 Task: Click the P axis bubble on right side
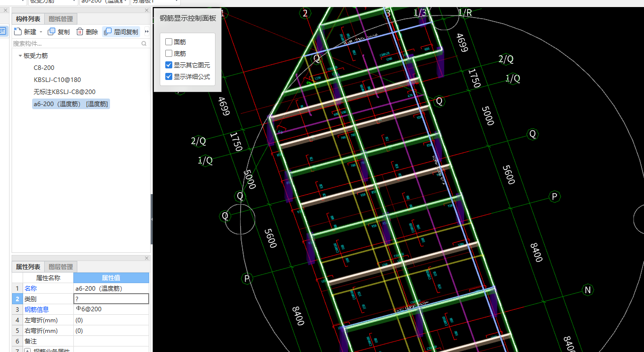pyautogui.click(x=555, y=196)
